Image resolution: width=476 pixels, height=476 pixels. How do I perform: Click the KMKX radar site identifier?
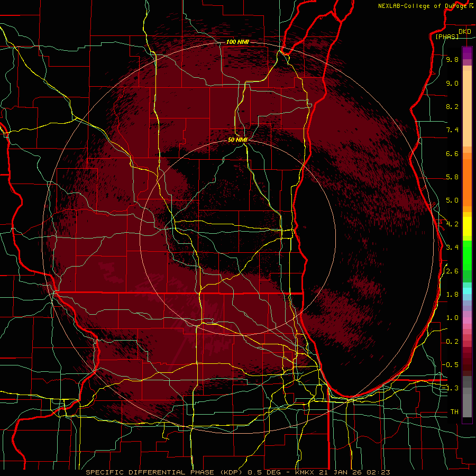[x=304, y=472]
